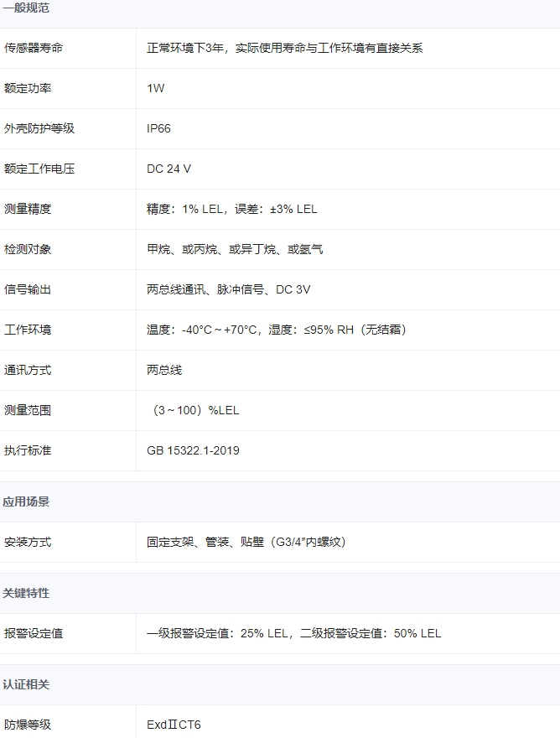
Task: Click the 安装方式 row label
Action: (x=28, y=542)
